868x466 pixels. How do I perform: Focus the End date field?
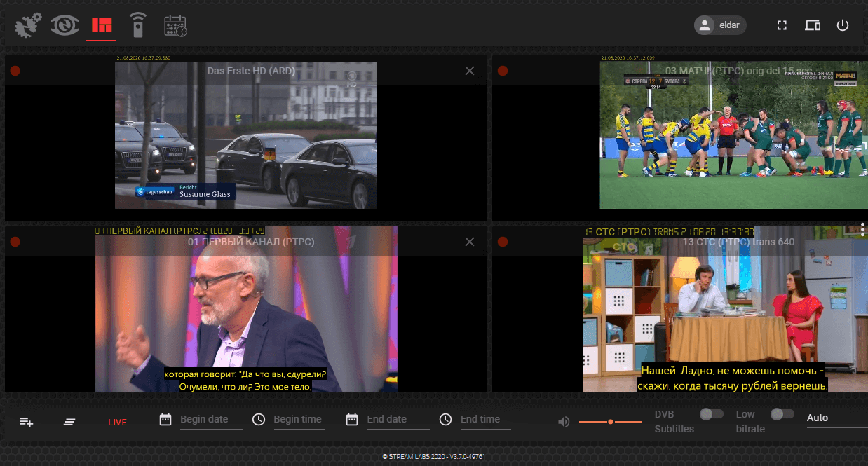point(398,419)
